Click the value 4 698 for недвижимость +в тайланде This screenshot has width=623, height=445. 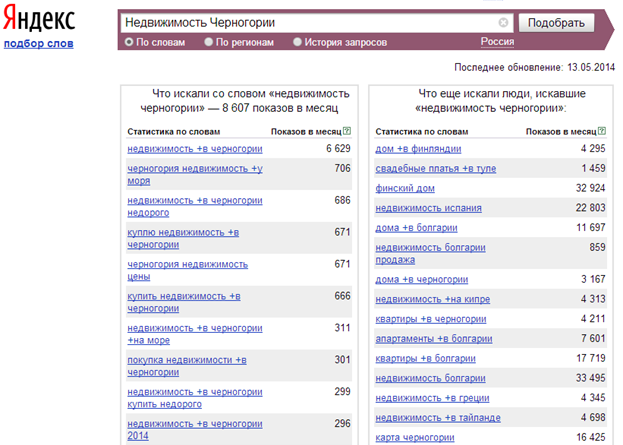(593, 418)
